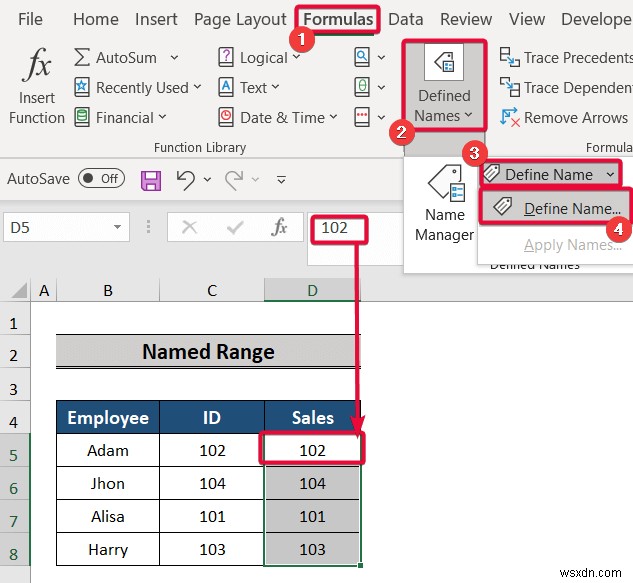The width and height of the screenshot is (633, 583).
Task: Open Date & Time functions icon
Action: tap(226, 117)
